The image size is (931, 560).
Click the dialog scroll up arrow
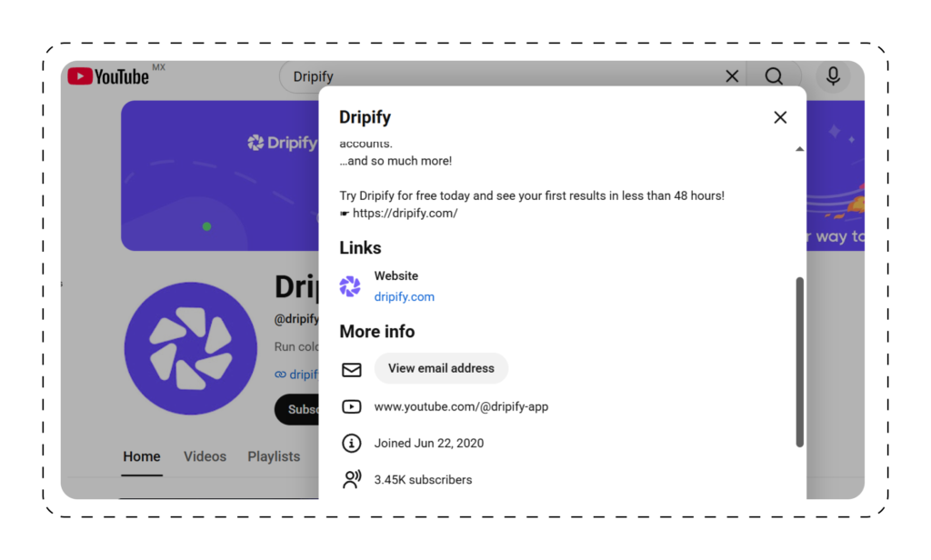click(x=800, y=149)
